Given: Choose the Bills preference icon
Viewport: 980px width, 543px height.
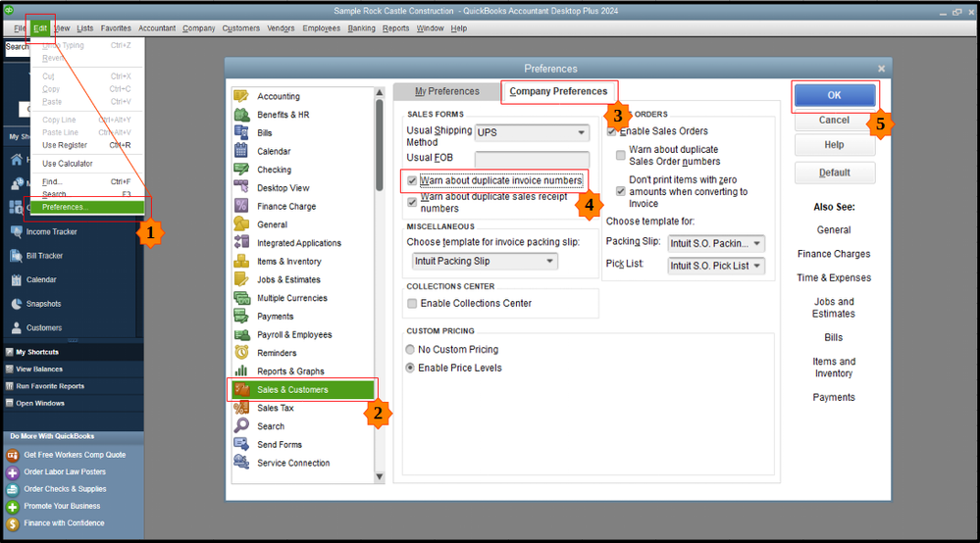Looking at the screenshot, I should point(241,132).
